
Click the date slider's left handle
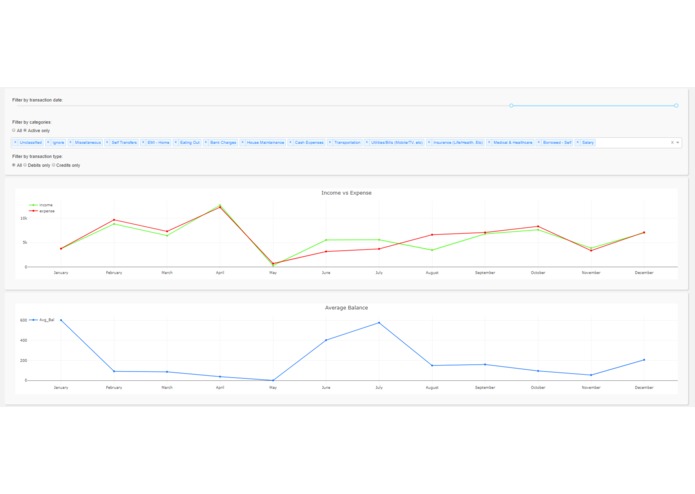pyautogui.click(x=511, y=106)
